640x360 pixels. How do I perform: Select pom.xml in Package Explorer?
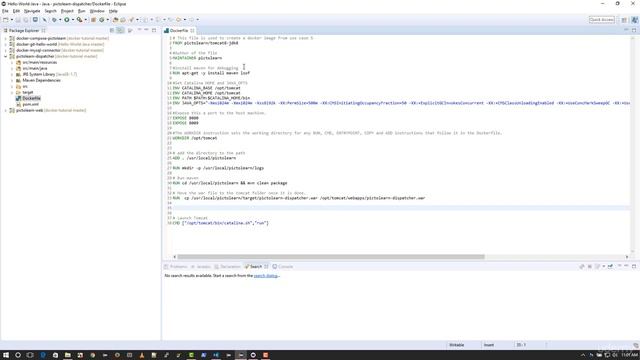(30, 104)
